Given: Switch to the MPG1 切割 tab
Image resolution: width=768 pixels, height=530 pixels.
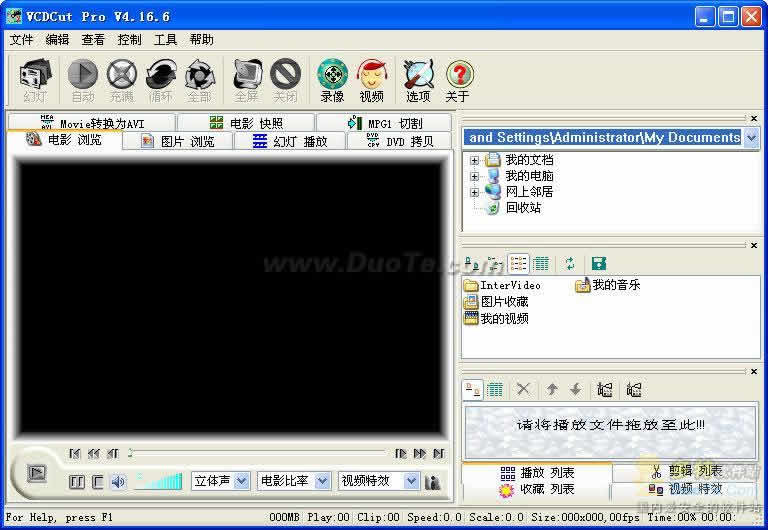Looking at the screenshot, I should [384, 122].
